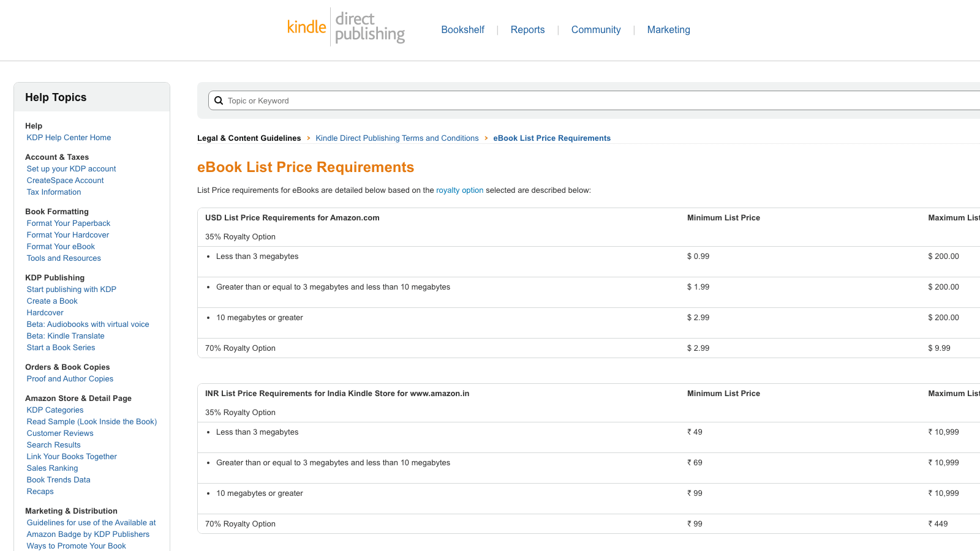Click the Kindle Direct Publishing logo
The image size is (980, 551).
(346, 27)
